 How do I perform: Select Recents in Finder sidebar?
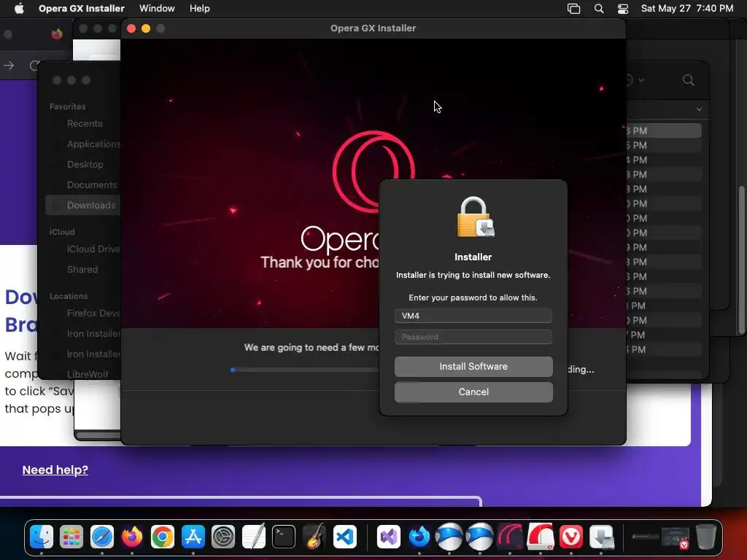[x=85, y=124]
